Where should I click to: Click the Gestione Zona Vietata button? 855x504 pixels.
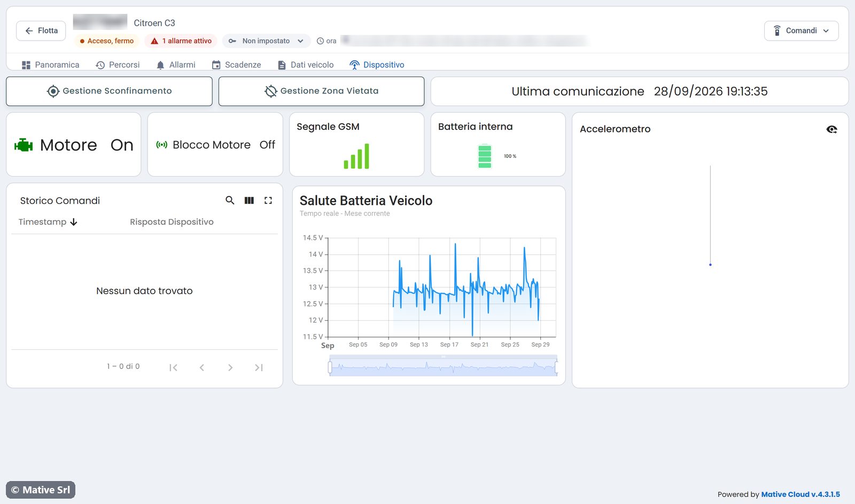[x=321, y=91]
